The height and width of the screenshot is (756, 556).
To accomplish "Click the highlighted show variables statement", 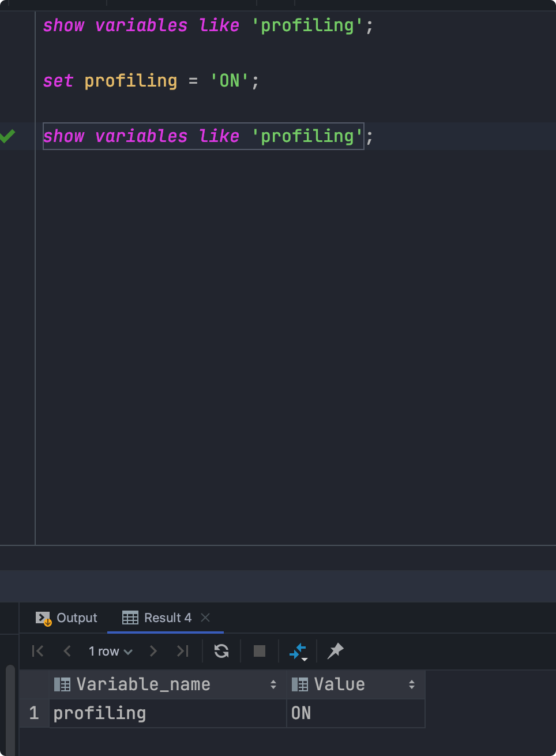I will 204,136.
